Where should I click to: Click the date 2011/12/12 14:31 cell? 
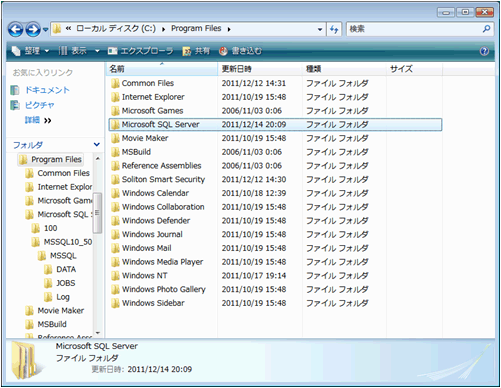pos(254,83)
